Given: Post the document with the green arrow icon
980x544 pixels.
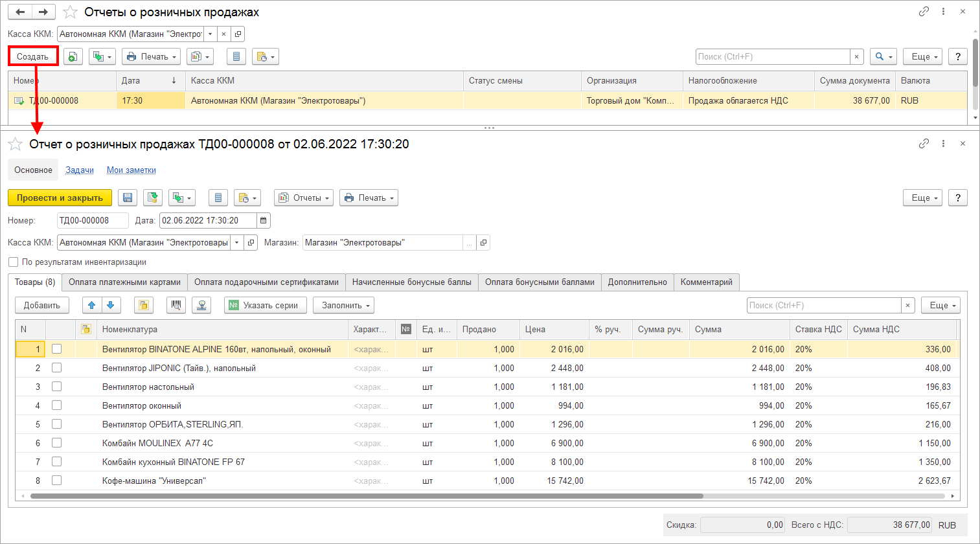Looking at the screenshot, I should click(x=153, y=198).
